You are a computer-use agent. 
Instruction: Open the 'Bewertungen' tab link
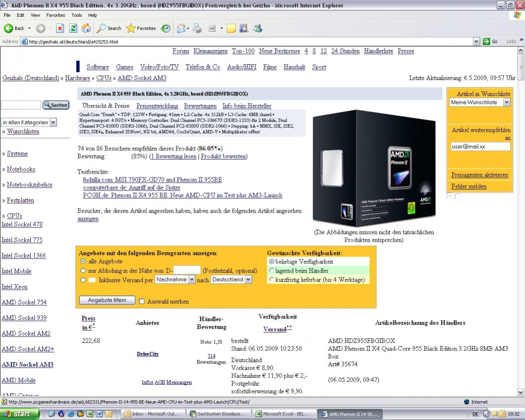pyautogui.click(x=200, y=106)
